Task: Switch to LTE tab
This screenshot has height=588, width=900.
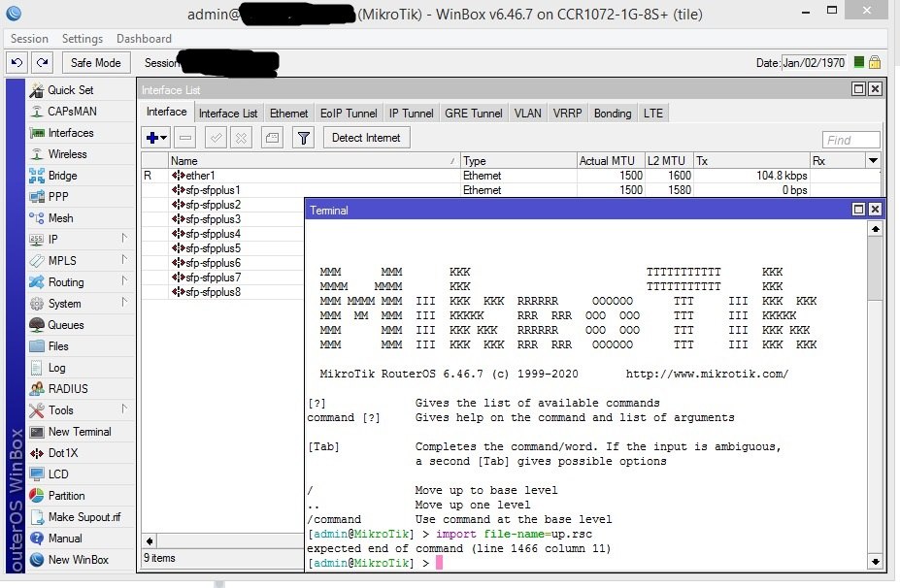Action: click(653, 113)
